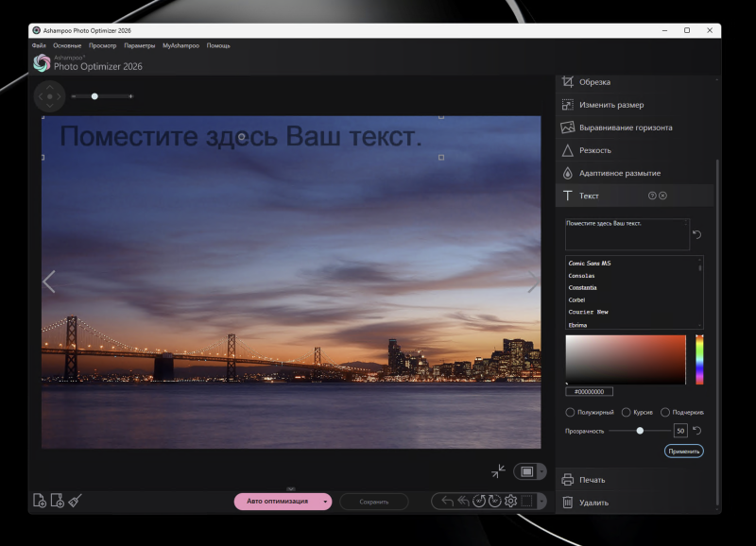756x546 pixels.
Task: Click the broom clear-list icon
Action: pos(75,501)
